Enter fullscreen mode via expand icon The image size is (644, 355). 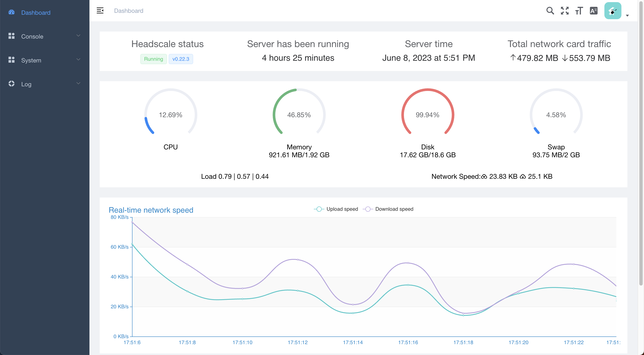click(565, 10)
